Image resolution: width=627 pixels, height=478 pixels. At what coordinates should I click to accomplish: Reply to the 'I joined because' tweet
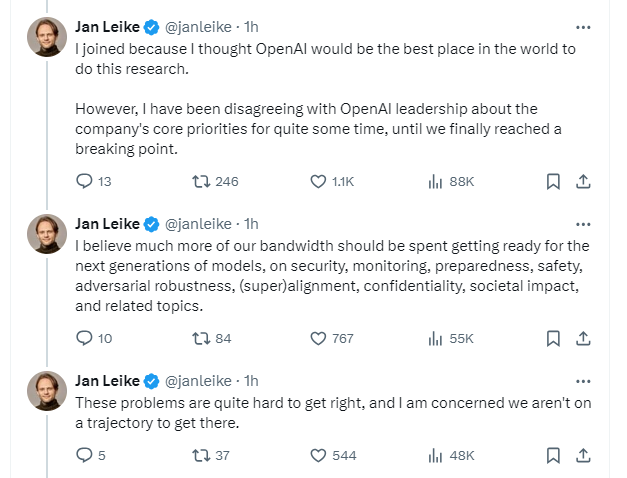coord(85,181)
